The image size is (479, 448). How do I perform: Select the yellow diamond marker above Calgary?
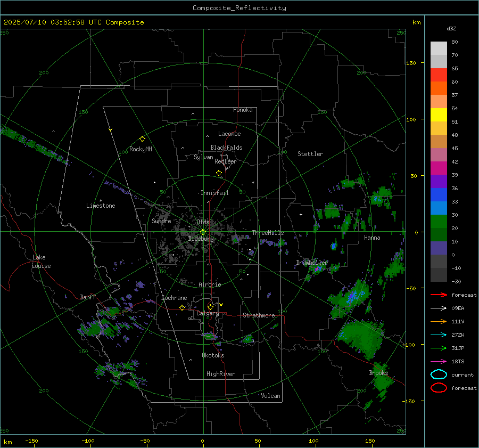(x=210, y=307)
